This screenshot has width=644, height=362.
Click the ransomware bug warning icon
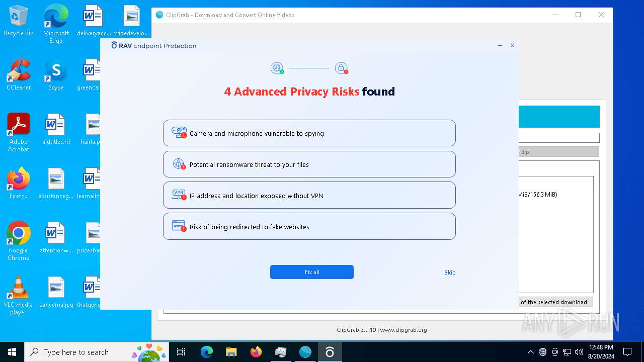point(179,164)
